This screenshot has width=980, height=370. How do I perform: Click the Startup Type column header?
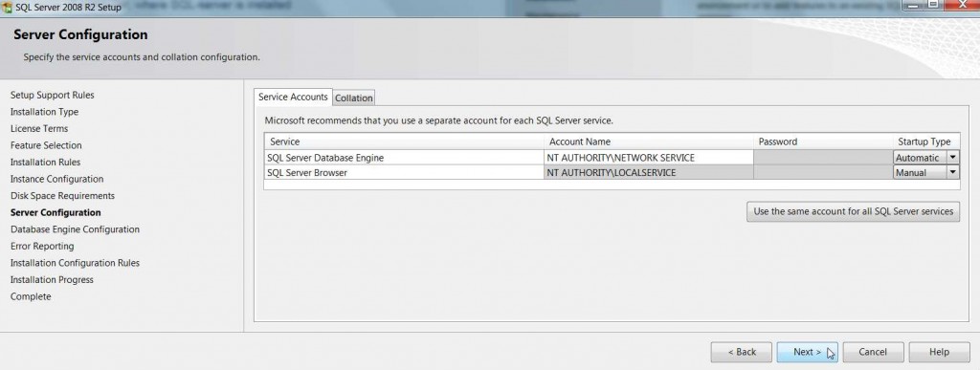pyautogui.click(x=925, y=141)
